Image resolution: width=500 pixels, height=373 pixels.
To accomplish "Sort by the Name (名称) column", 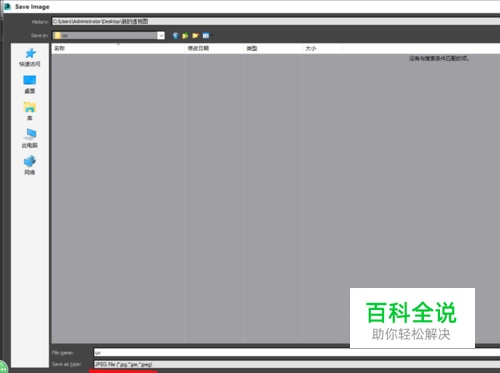I will click(x=118, y=49).
